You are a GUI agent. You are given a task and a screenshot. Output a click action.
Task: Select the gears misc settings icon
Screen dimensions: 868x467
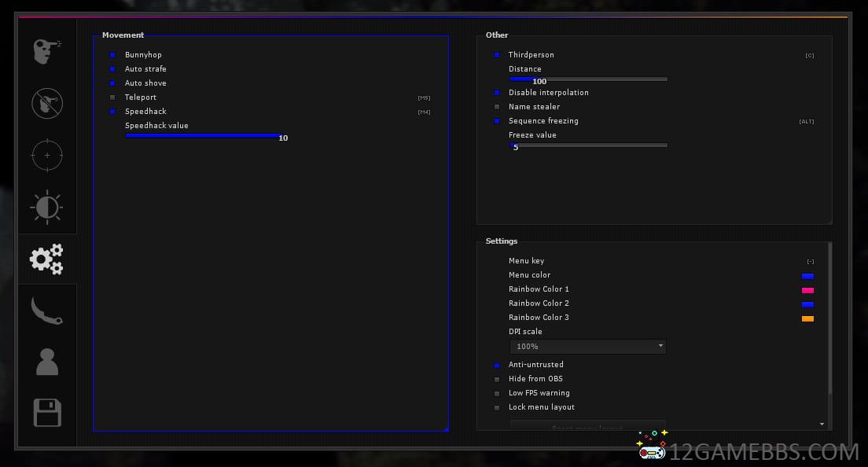[x=47, y=259]
